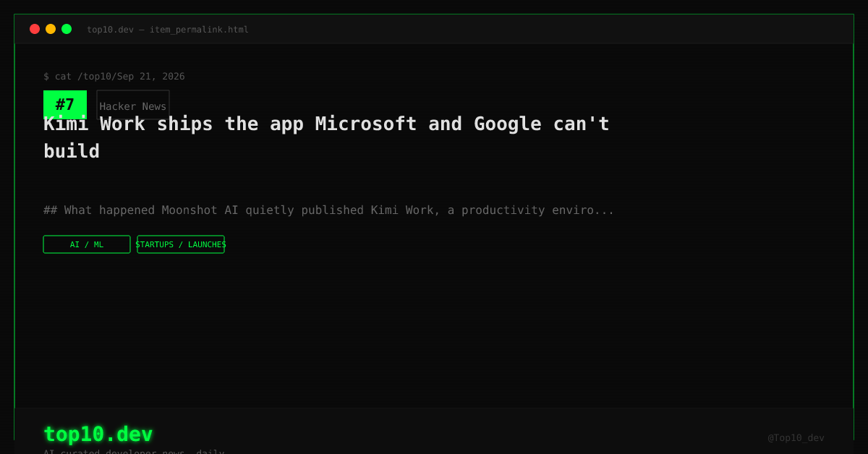This screenshot has height=454, width=868.
Task: Click the top10.dev logo in footer
Action: [x=98, y=434]
